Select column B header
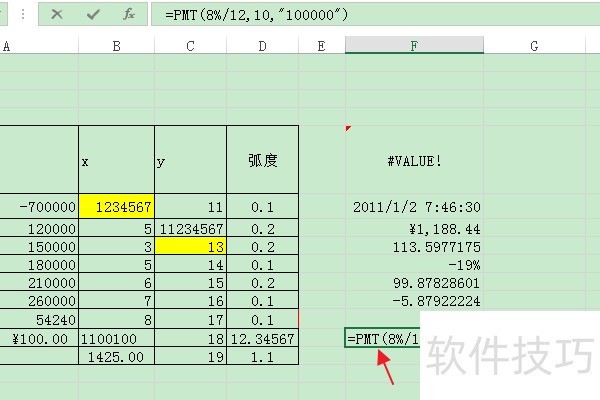 [116, 46]
